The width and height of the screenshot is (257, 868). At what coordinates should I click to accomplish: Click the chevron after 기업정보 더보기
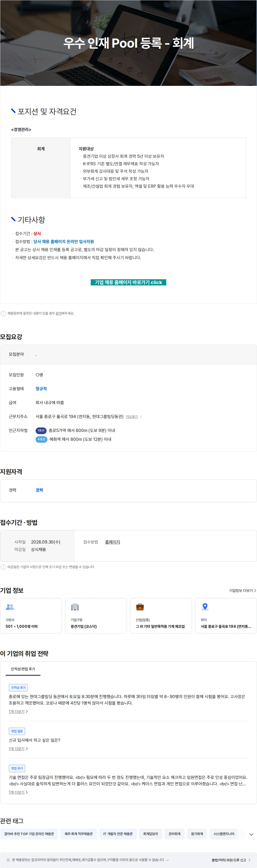click(255, 591)
